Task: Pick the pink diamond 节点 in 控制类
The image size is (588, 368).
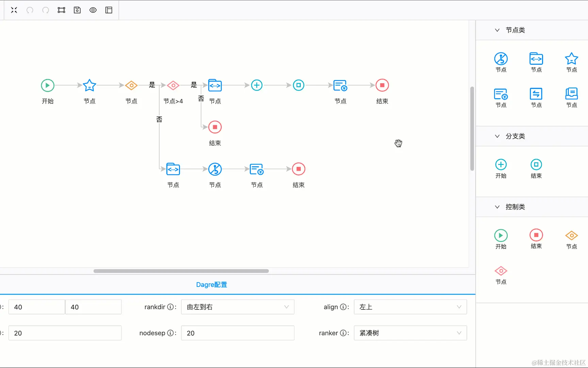Action: tap(501, 271)
